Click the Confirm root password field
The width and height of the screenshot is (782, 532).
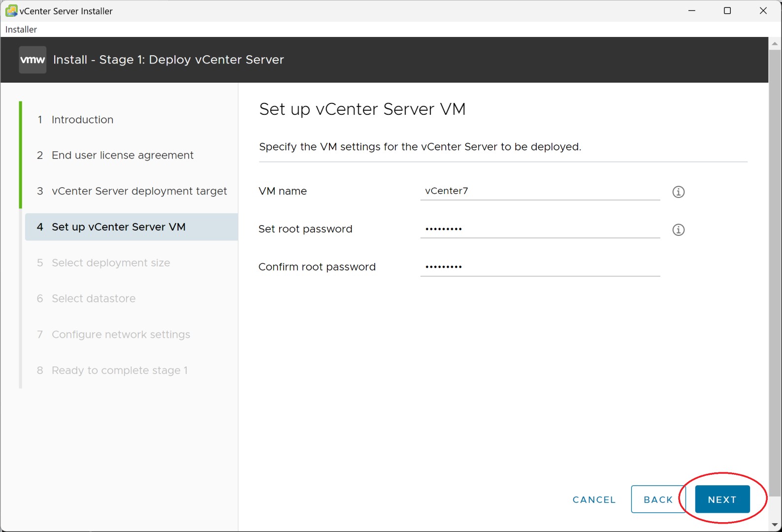[x=540, y=267]
